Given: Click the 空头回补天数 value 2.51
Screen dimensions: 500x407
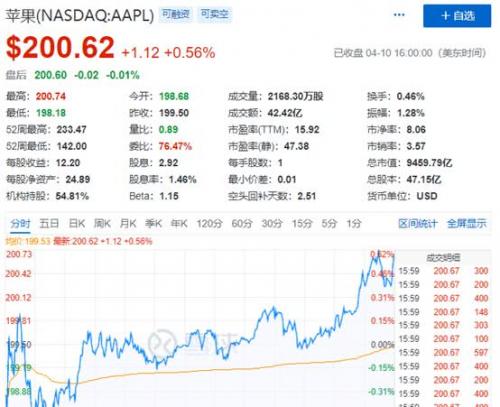Looking at the screenshot, I should (307, 196).
